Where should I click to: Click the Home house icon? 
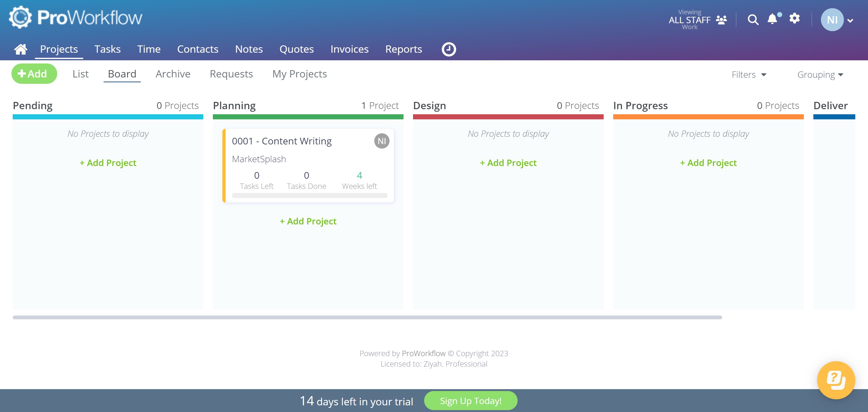(x=21, y=49)
